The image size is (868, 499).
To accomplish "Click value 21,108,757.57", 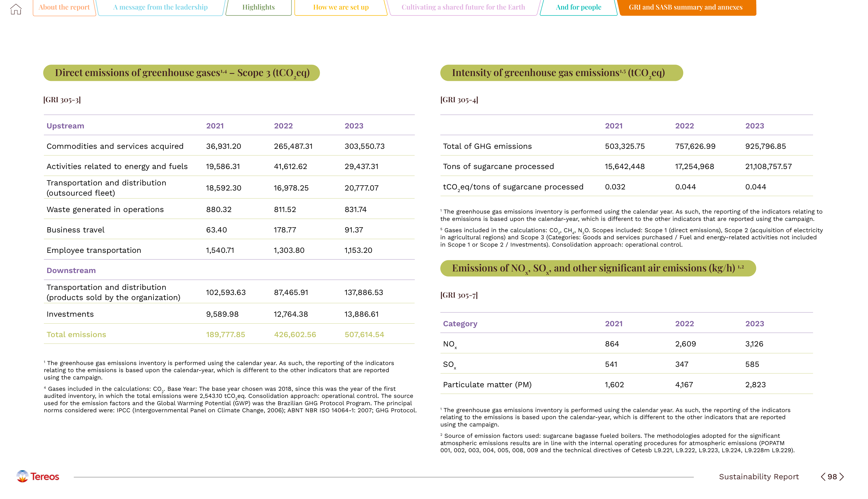I will tap(769, 167).
